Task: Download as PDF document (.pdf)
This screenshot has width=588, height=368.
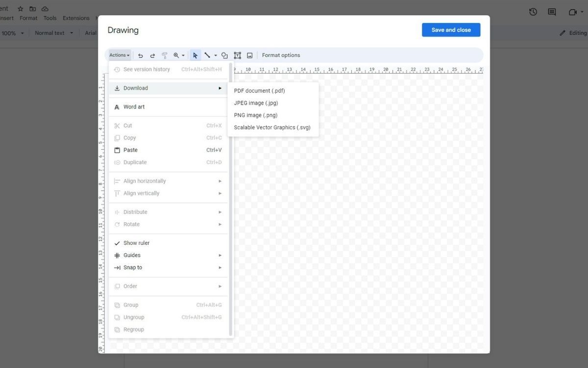Action: [273, 91]
